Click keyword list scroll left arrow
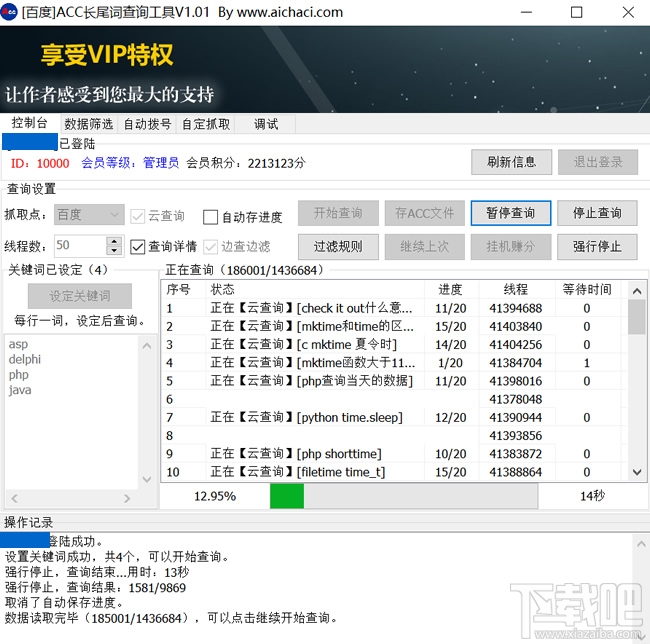 [15, 498]
